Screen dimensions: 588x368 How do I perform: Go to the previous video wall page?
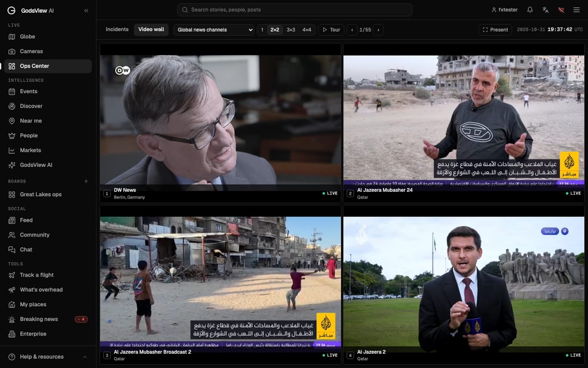pos(352,30)
